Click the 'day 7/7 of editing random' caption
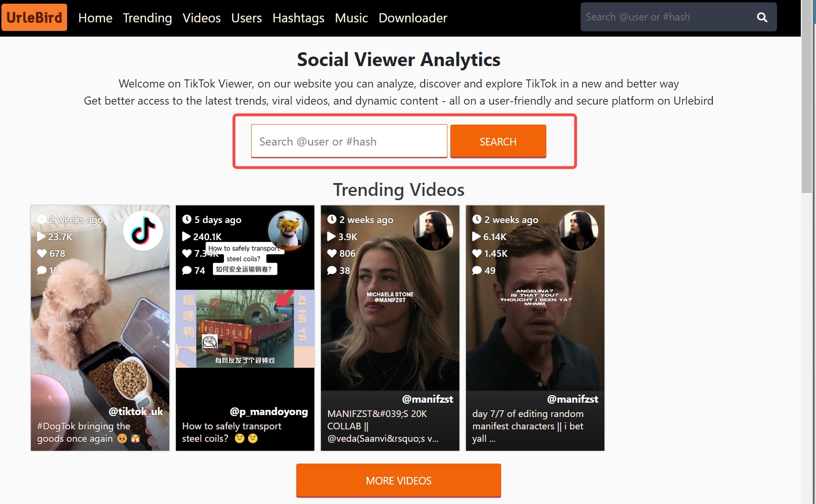Viewport: 816px width, 504px height. click(x=528, y=426)
